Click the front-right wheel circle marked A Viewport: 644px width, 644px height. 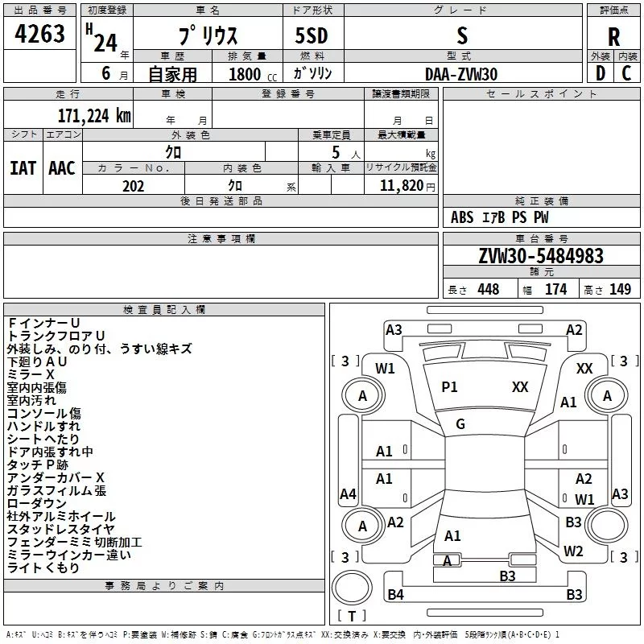(607, 396)
